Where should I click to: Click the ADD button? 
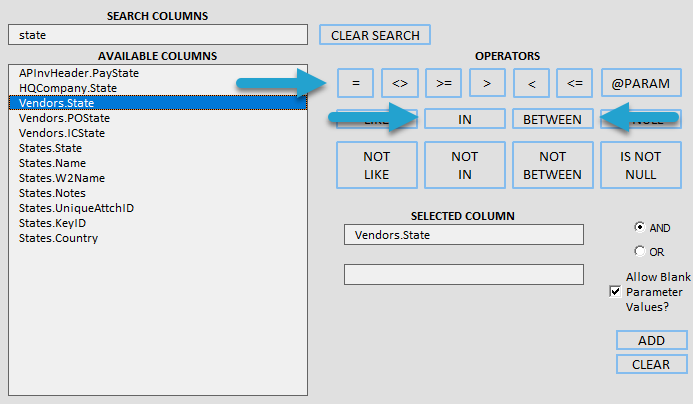(x=651, y=340)
